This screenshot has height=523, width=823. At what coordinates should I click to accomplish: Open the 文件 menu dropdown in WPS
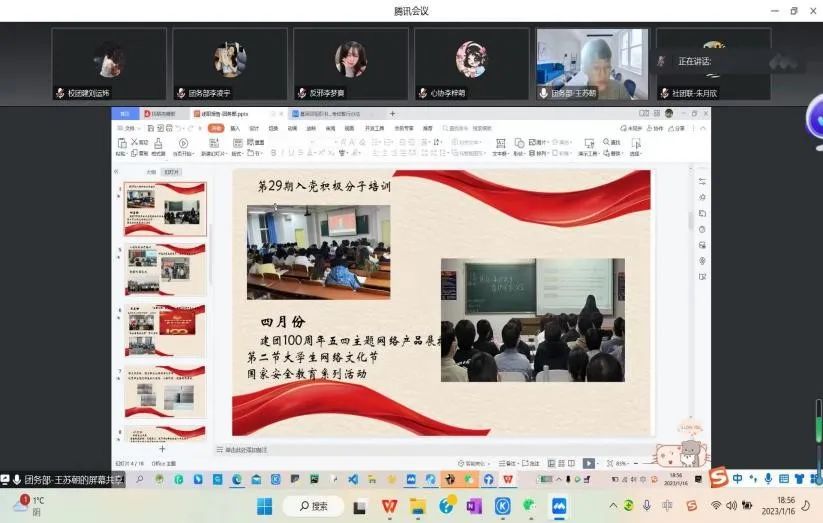point(130,128)
